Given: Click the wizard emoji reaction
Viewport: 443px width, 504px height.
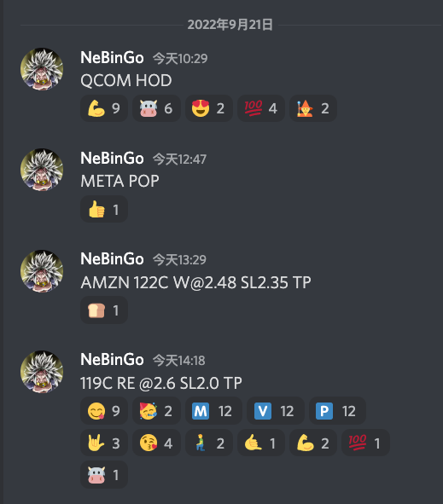Looking at the screenshot, I should tap(313, 108).
